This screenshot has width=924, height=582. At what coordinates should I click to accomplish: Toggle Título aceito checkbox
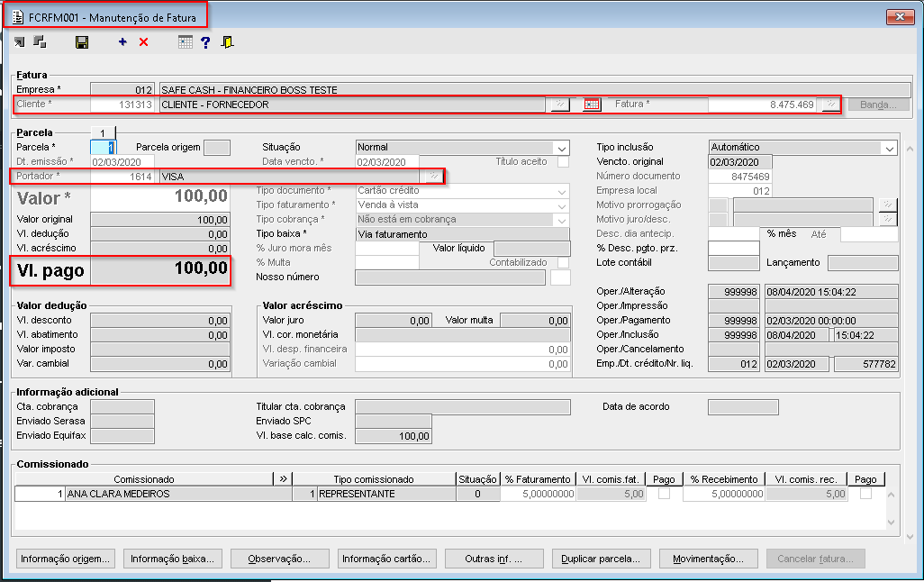click(564, 161)
